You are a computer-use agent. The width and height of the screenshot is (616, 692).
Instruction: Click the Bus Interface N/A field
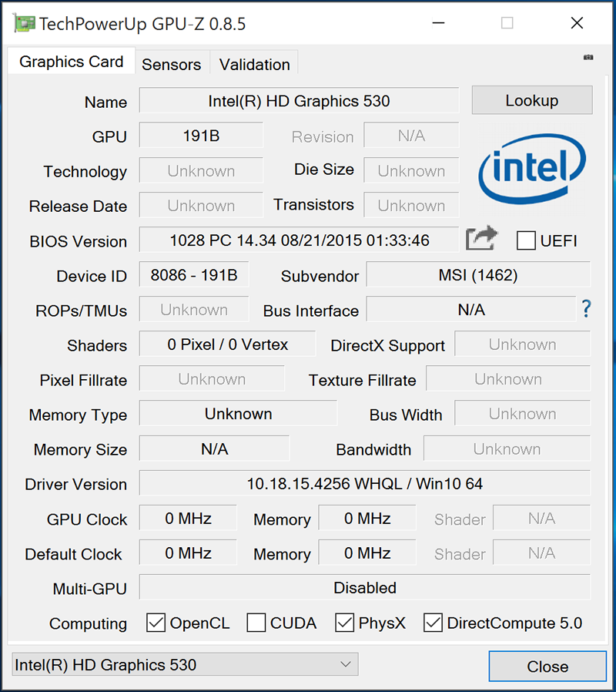471,309
